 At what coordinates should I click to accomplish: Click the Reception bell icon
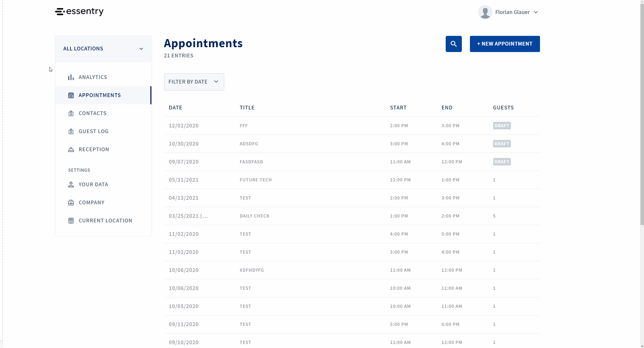point(71,150)
